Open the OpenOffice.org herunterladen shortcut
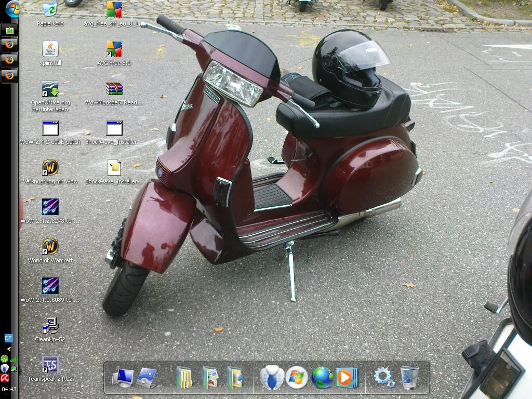Image resolution: width=532 pixels, height=399 pixels. tap(50, 89)
